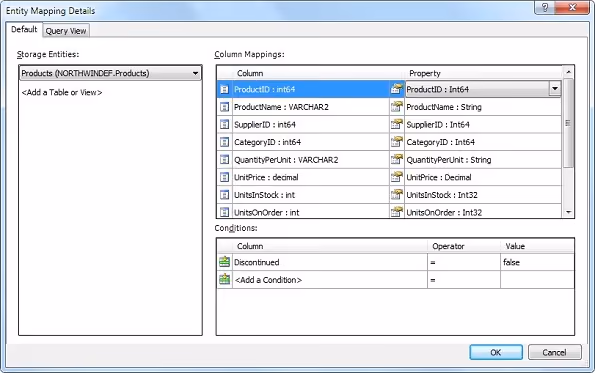Click the CategoryID : Int64 property cell
595x373 pixels.
[x=483, y=142]
